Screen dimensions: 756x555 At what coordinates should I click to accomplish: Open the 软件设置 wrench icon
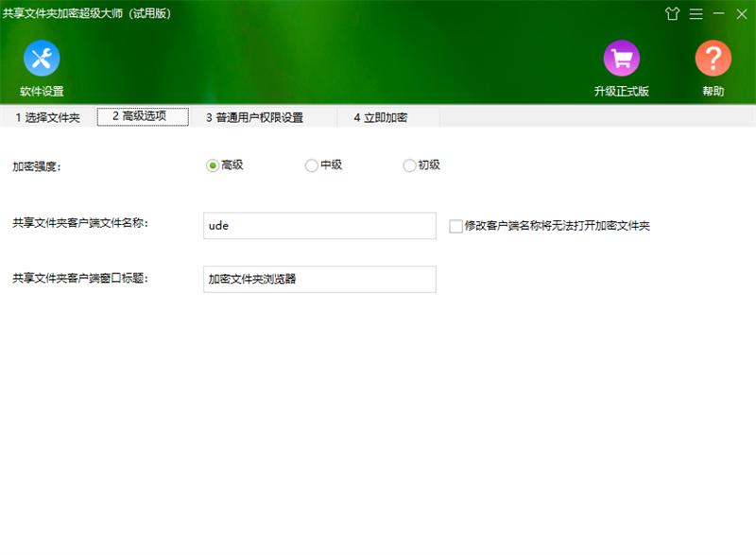[x=42, y=60]
